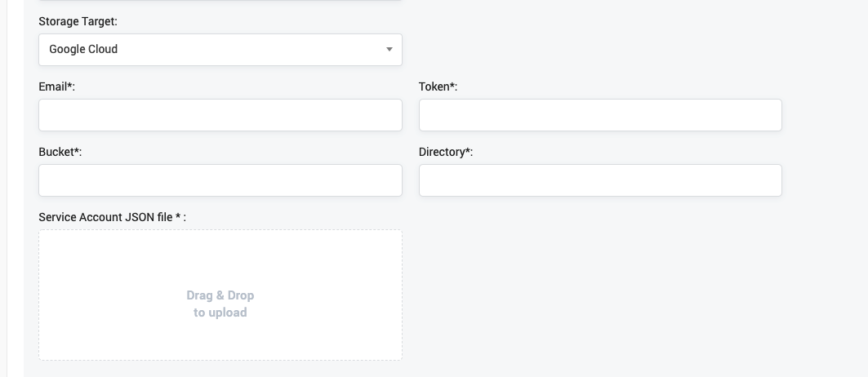The image size is (868, 377).
Task: Click the 'Drag & Drop' text line
Action: click(220, 295)
